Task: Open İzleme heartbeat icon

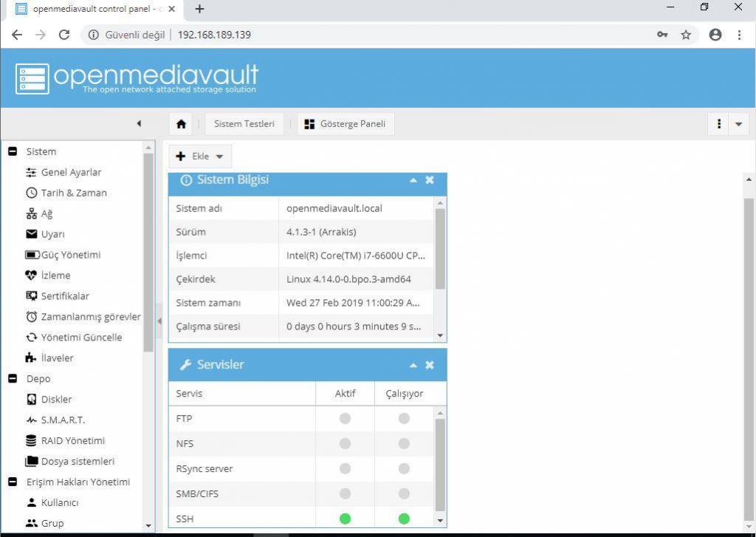Action: [31, 276]
